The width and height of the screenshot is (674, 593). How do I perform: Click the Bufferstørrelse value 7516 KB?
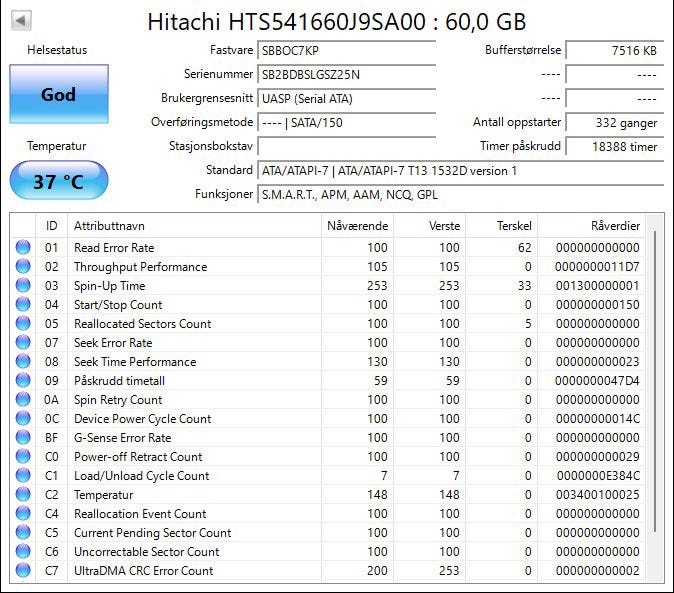coord(615,50)
